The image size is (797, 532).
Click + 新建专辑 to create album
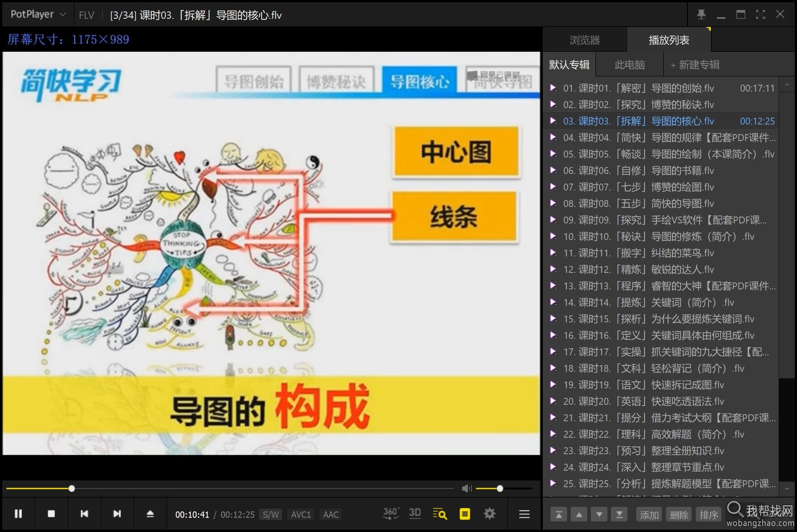[695, 65]
